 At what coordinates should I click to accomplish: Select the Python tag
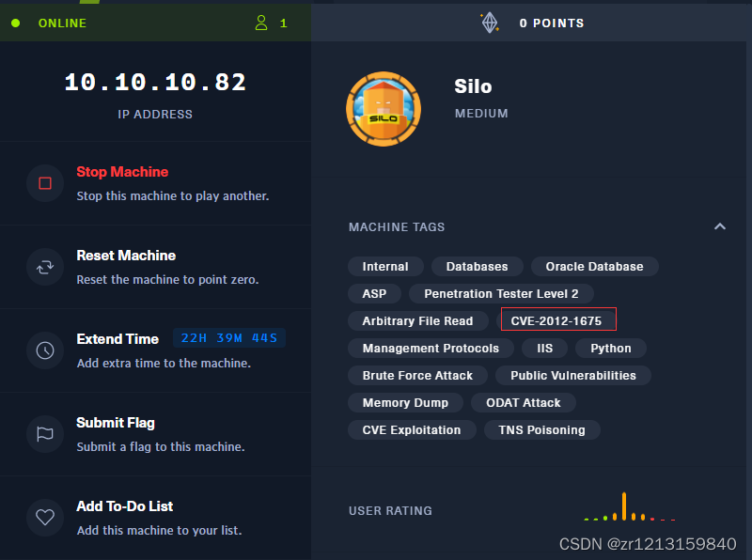611,348
